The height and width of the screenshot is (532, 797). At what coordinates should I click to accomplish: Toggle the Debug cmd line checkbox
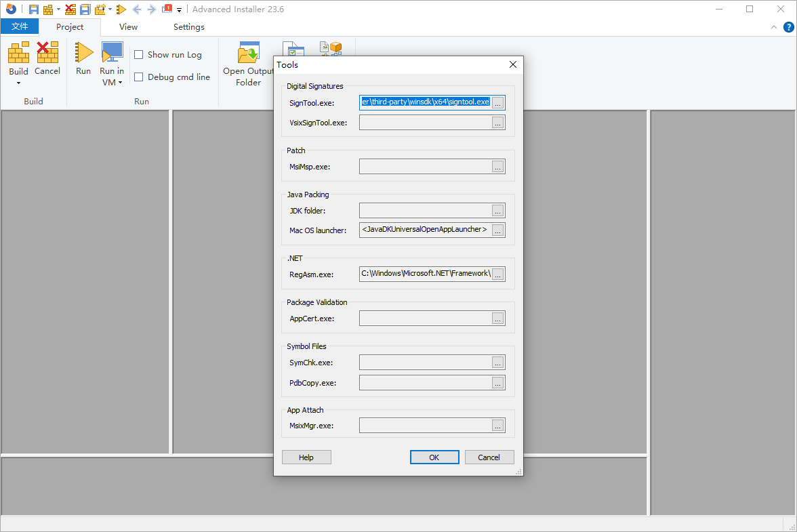(139, 77)
